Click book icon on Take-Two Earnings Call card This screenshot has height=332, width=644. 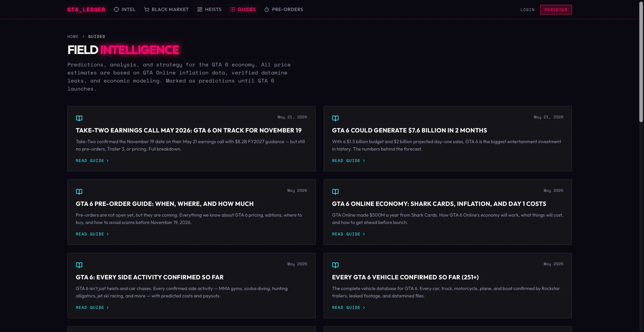pos(79,118)
